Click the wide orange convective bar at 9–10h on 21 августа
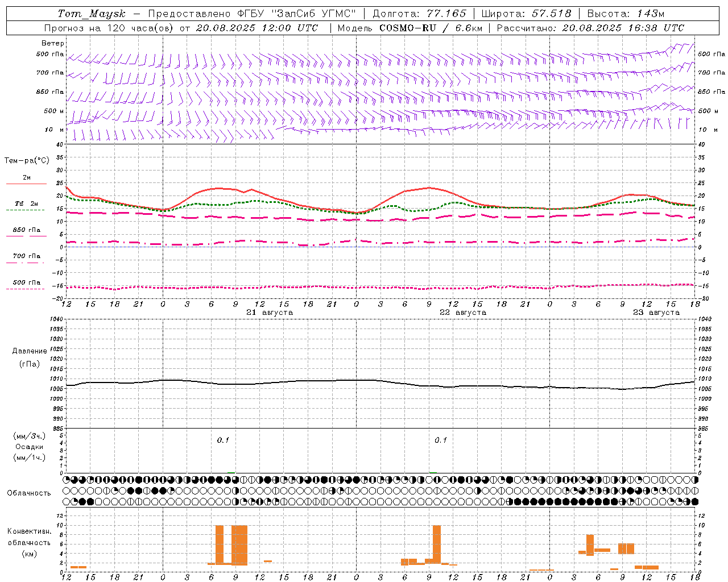Viewport: 728px width, 582px height. (239, 545)
